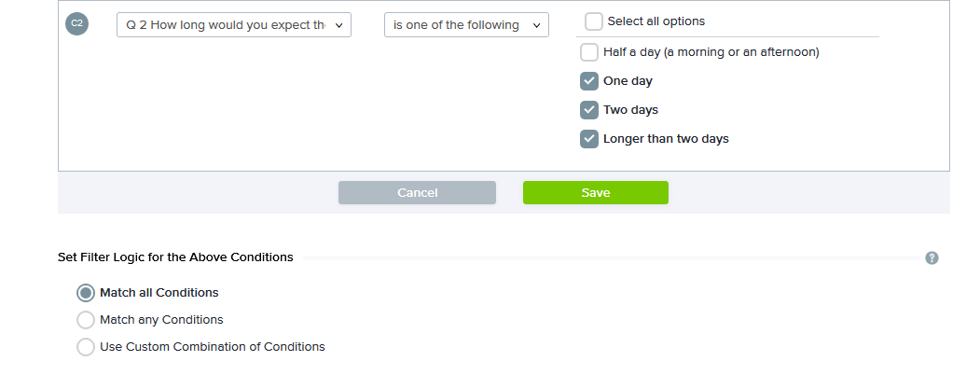Choose Match any Conditions radio button

click(x=86, y=320)
